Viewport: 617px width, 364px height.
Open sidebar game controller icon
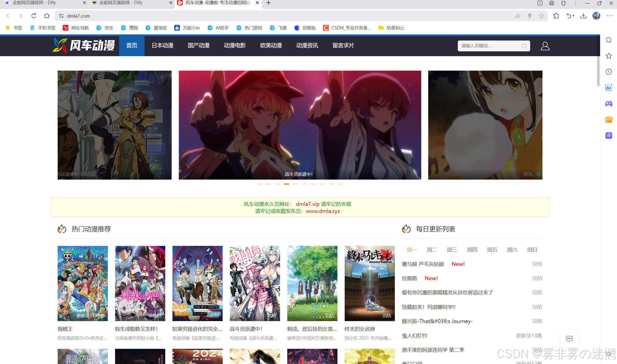(x=609, y=103)
